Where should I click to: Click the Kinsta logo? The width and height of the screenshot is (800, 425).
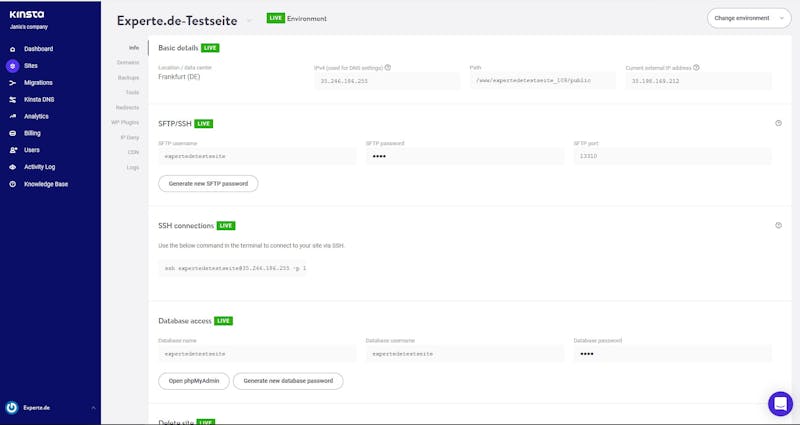27,15
